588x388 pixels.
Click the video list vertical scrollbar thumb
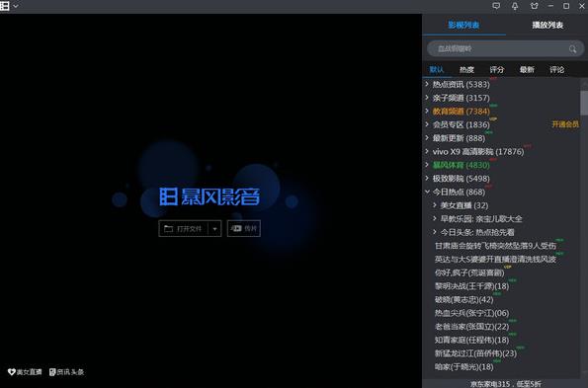tap(584, 103)
